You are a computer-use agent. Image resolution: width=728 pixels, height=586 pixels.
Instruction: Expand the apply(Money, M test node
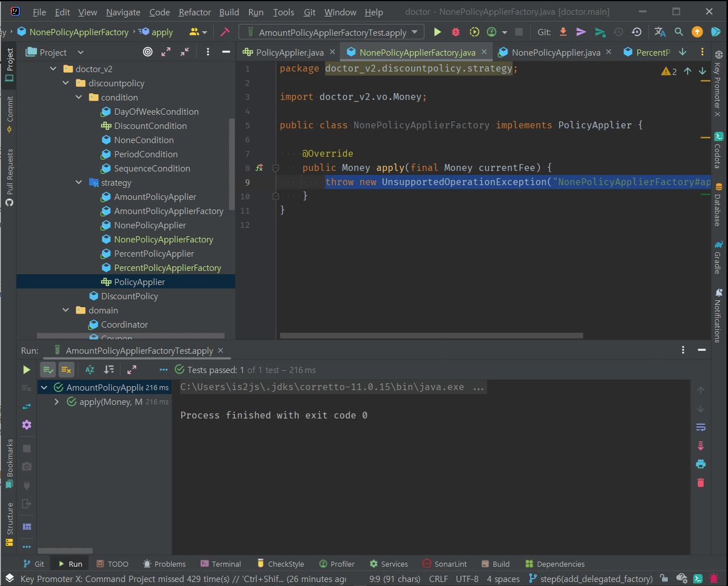(56, 402)
